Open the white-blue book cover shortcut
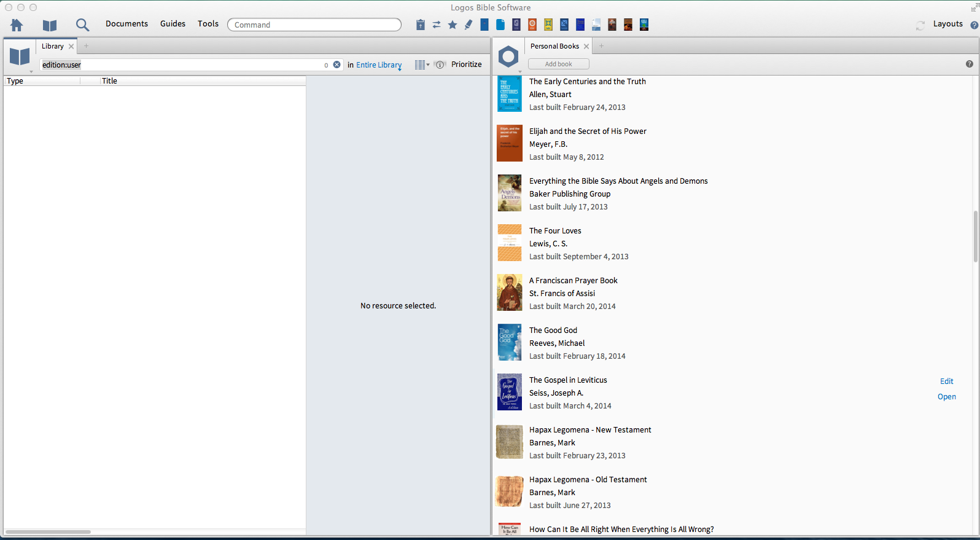Image resolution: width=980 pixels, height=540 pixels. [596, 25]
